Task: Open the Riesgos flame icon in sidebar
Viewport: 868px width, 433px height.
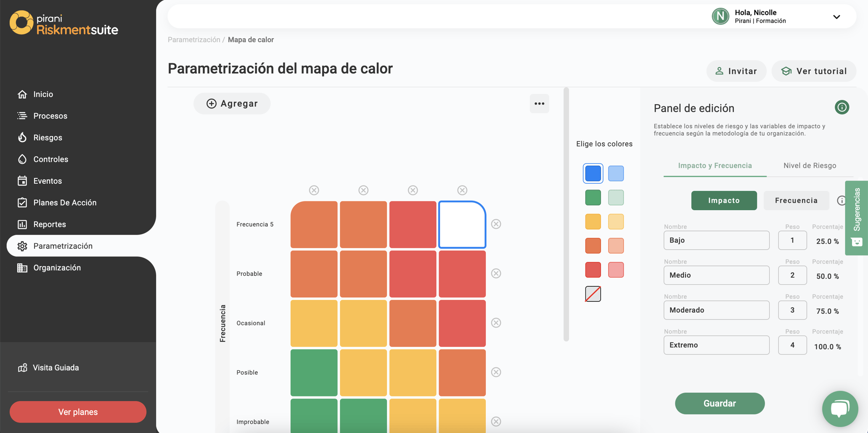Action: tap(22, 137)
